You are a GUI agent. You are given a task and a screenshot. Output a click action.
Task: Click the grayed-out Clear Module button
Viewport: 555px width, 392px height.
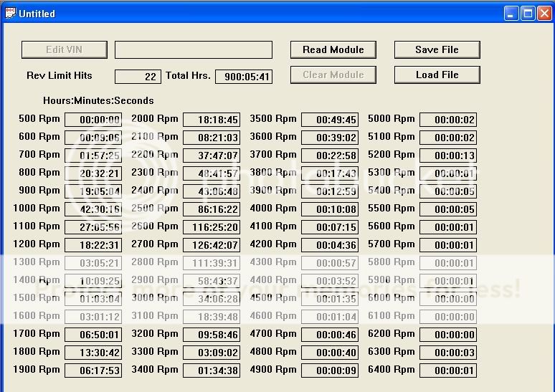[333, 75]
